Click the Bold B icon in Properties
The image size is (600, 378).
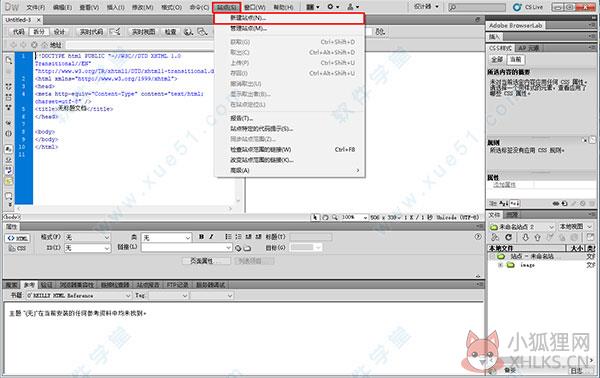201,237
